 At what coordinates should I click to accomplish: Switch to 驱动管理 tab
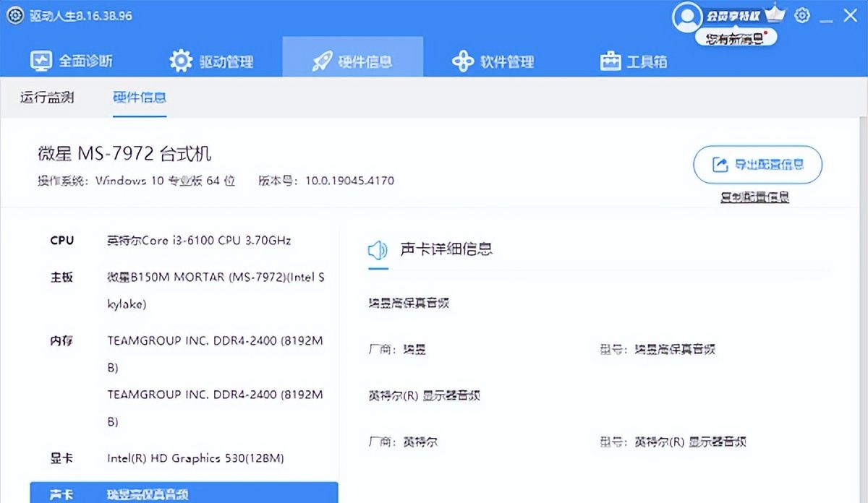211,61
